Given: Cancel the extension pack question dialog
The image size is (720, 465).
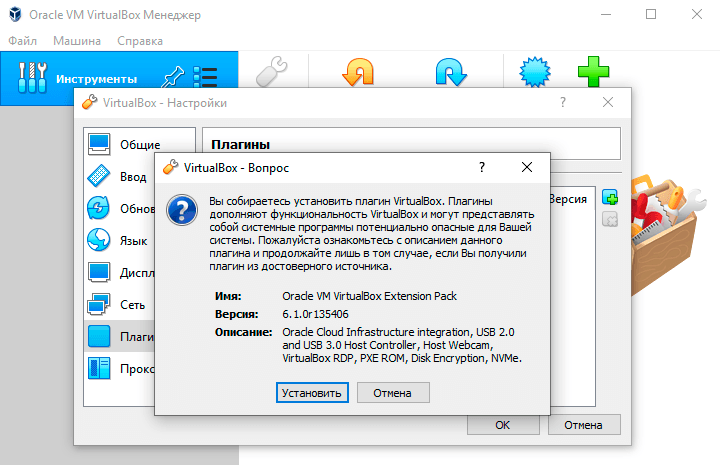Looking at the screenshot, I should (393, 393).
